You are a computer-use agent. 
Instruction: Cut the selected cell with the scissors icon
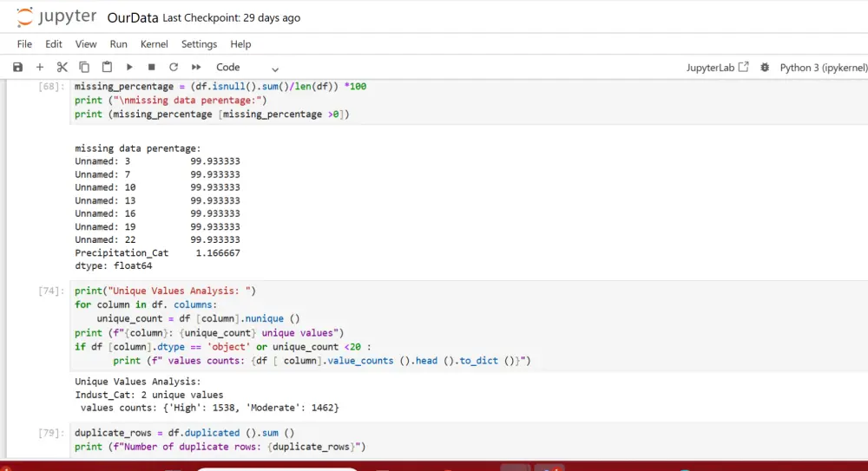62,67
